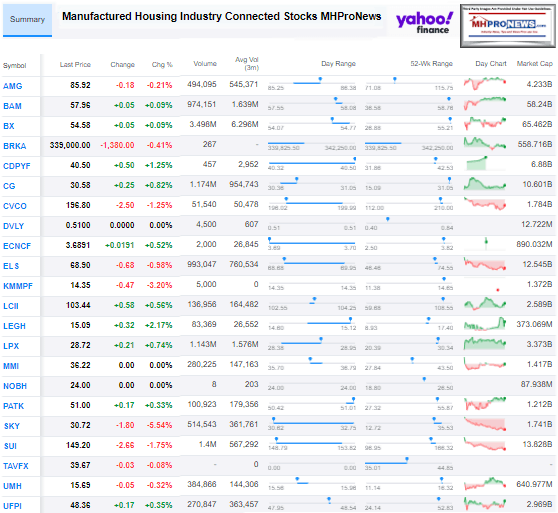Open the KMMPF ticker link
This screenshot has width=558, height=513.
coord(18,286)
